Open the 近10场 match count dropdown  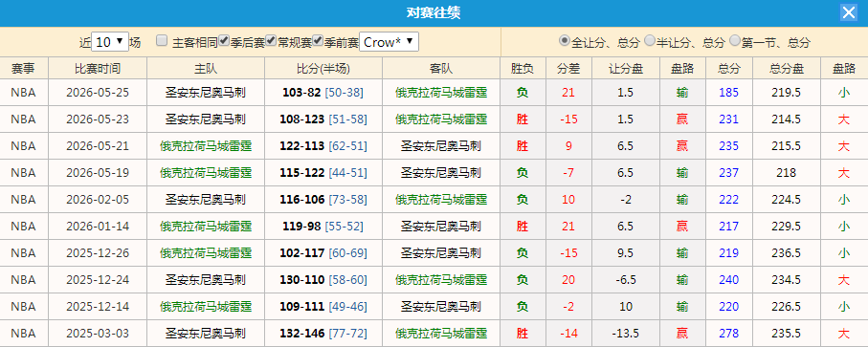coord(110,41)
